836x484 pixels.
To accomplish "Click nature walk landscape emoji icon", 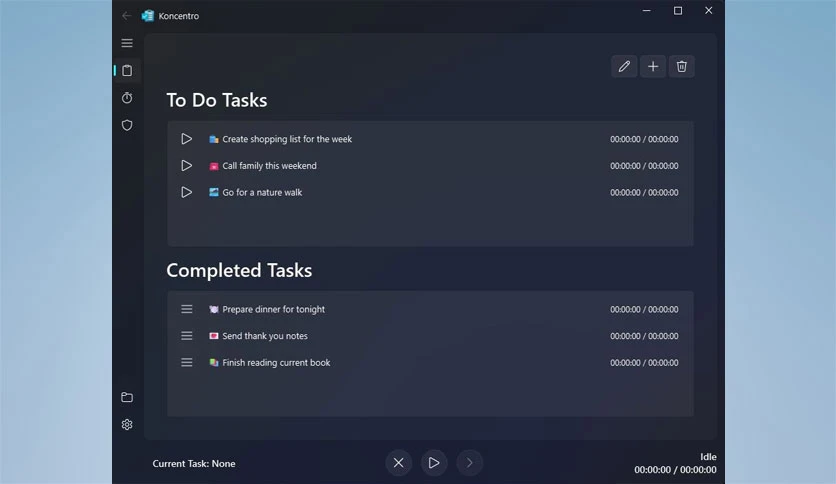I will click(x=214, y=192).
